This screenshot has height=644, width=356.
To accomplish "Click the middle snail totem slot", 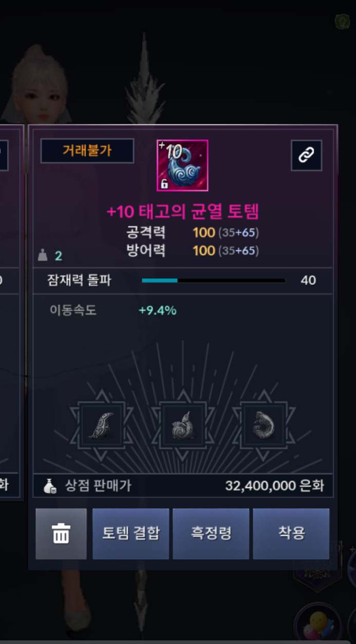I will [x=182, y=425].
